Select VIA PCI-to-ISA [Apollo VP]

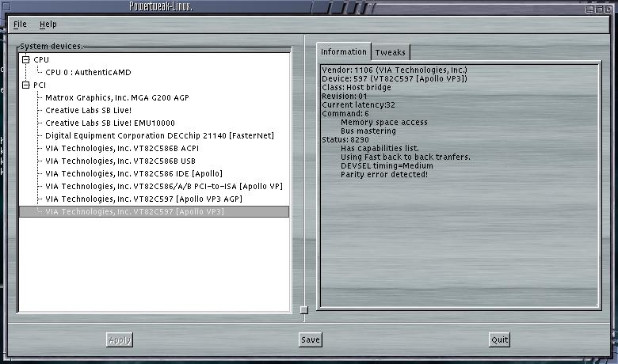click(x=164, y=186)
